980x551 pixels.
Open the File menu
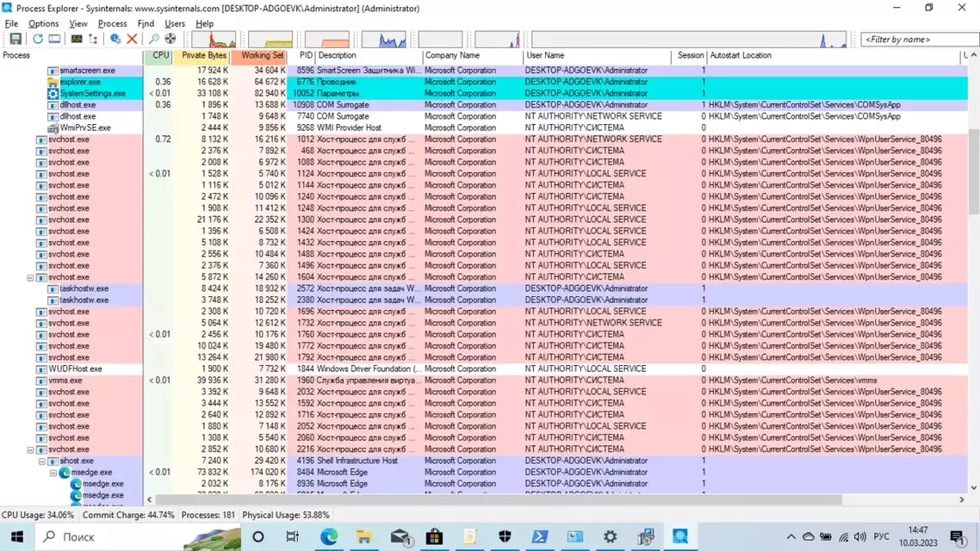tap(11, 24)
